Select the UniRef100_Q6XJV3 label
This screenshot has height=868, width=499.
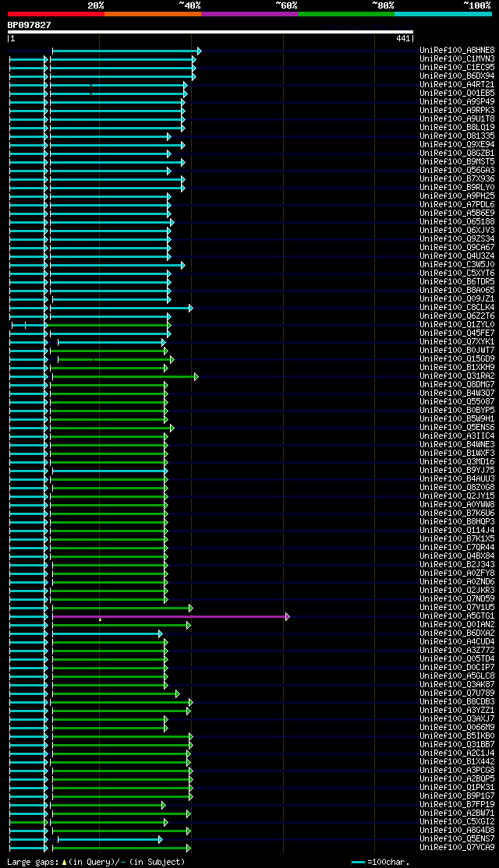point(458,231)
